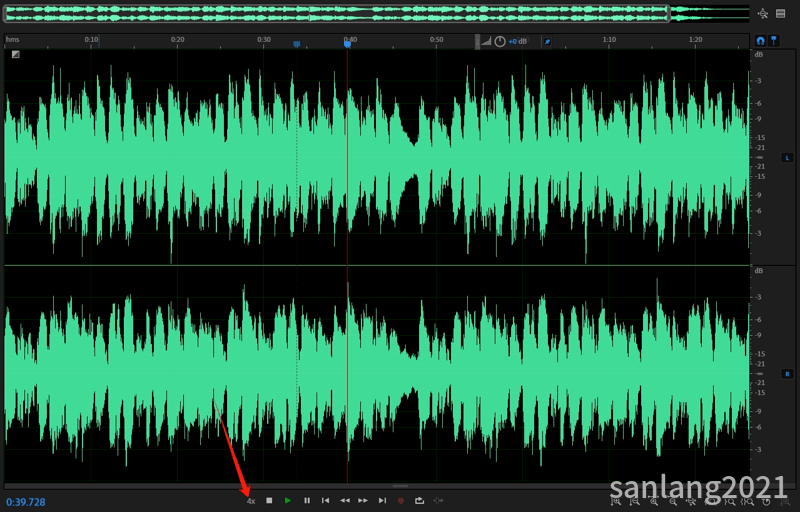
Task: Toggle snapping magnet icon
Action: (760, 40)
